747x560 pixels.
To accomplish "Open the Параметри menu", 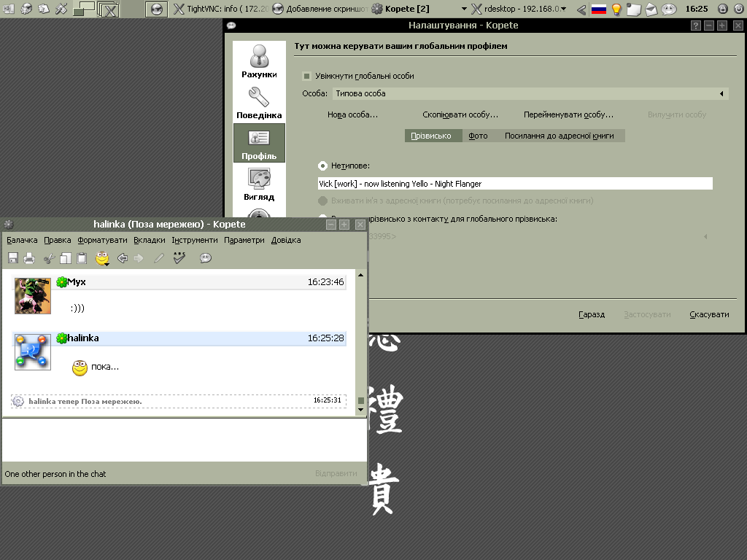I will point(244,240).
